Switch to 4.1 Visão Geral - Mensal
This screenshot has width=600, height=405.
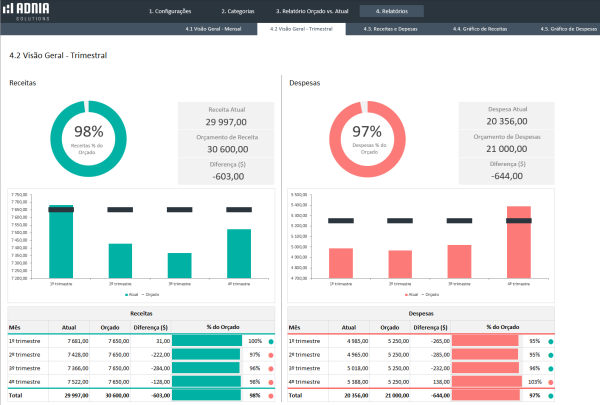pyautogui.click(x=212, y=30)
